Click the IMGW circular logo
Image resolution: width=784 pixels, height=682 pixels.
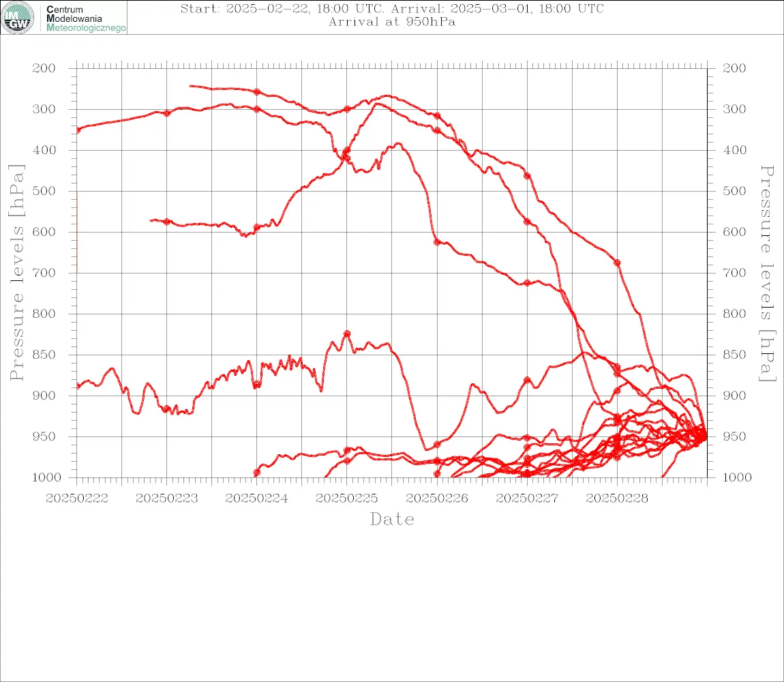pyautogui.click(x=18, y=18)
